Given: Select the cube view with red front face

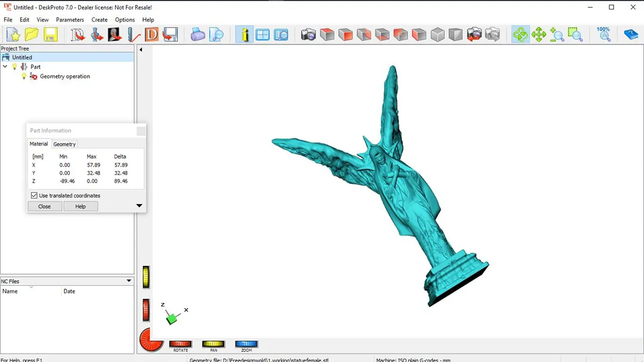Looking at the screenshot, I should [345, 35].
